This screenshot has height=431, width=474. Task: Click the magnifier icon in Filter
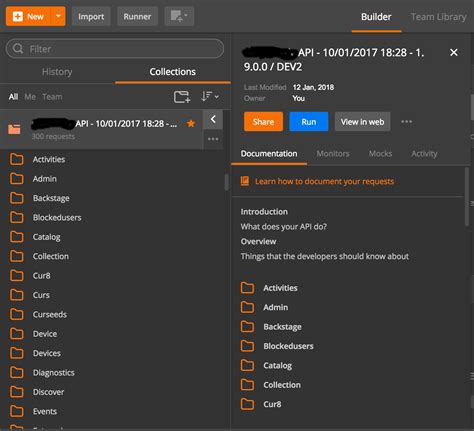18,49
